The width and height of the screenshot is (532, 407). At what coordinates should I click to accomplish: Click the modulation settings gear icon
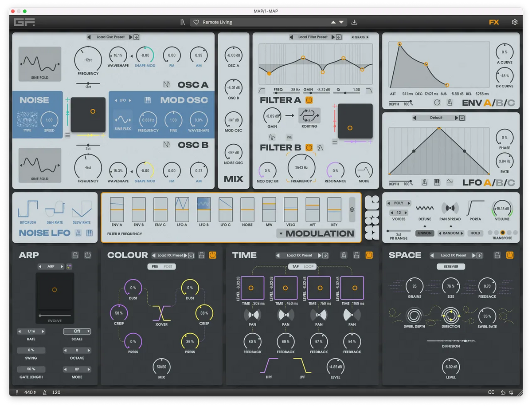click(x=352, y=209)
